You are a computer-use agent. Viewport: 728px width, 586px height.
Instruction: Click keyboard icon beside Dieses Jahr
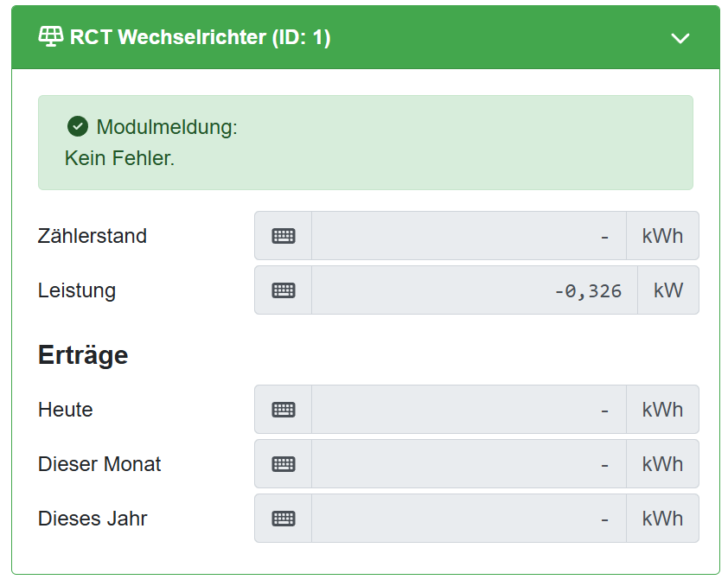pos(283,519)
